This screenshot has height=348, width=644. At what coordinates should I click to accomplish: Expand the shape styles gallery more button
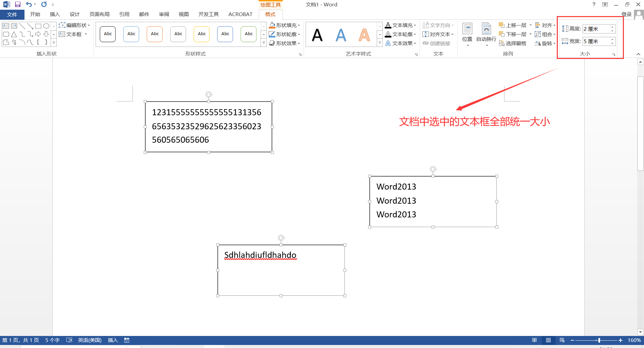(264, 43)
